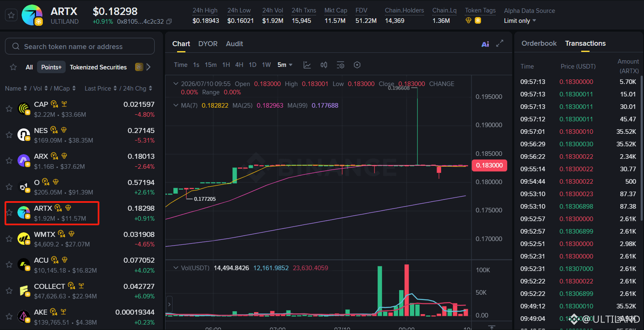Star the O token row
Screen dimensions: 644x330
[9, 187]
